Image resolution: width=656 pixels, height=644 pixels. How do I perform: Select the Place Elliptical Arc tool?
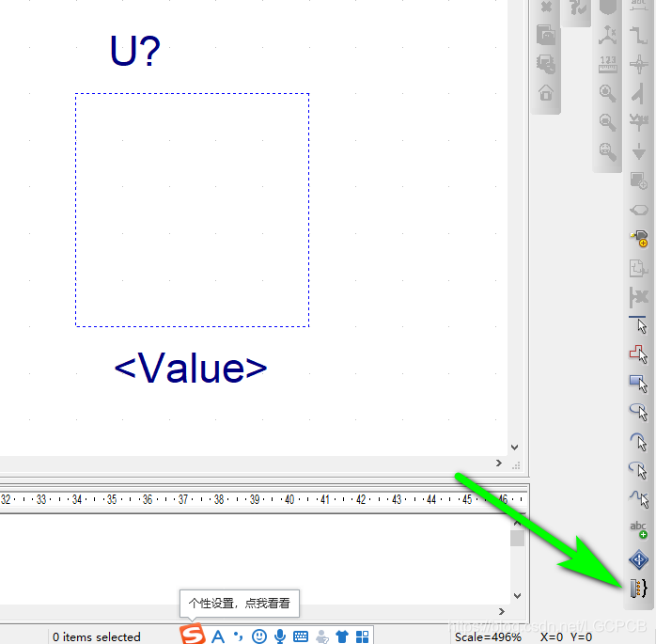pos(639,470)
